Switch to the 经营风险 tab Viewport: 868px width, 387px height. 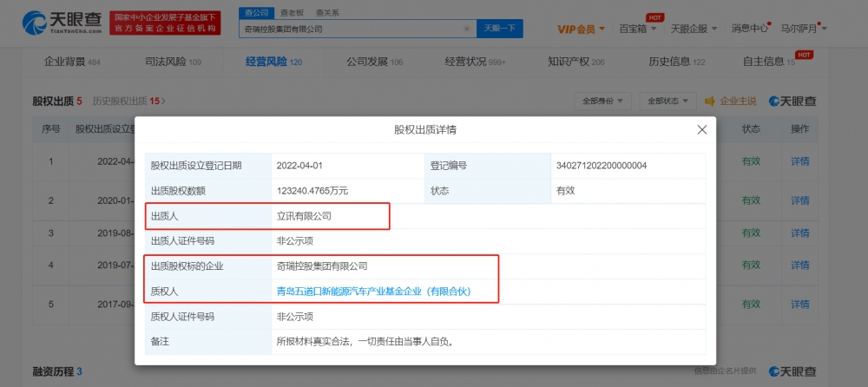pyautogui.click(x=274, y=62)
